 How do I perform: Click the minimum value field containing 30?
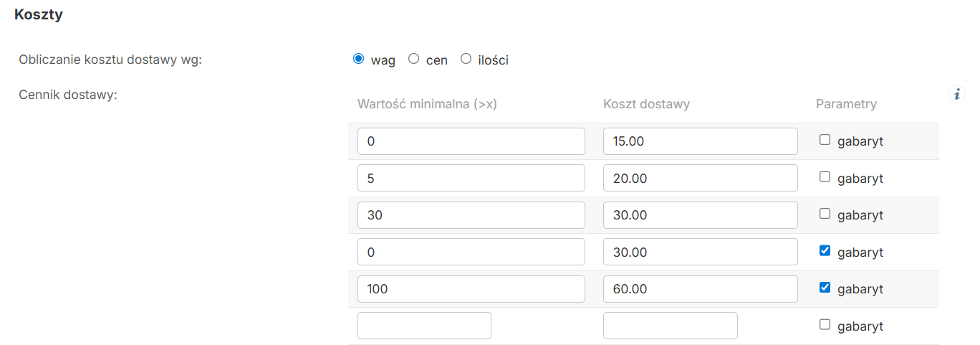471,215
